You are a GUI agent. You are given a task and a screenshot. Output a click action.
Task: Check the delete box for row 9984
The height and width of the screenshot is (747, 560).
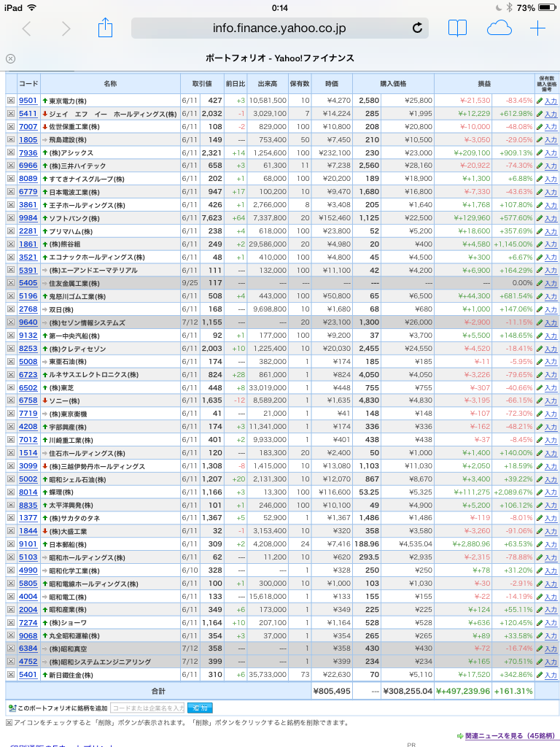pos(10,218)
